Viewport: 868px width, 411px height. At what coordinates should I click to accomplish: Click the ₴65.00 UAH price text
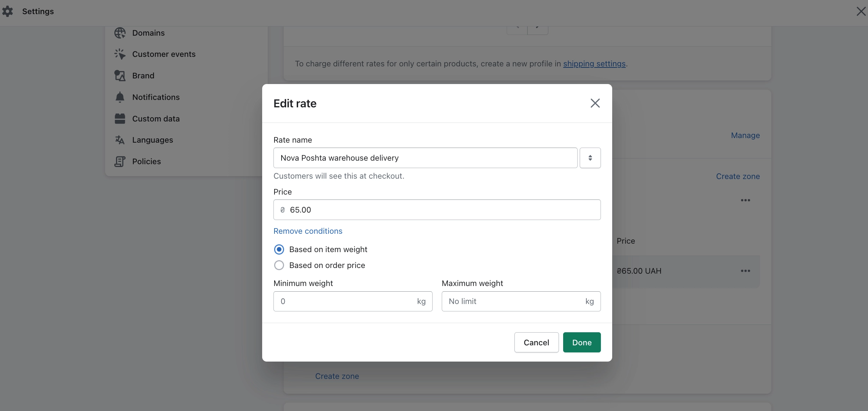point(639,271)
